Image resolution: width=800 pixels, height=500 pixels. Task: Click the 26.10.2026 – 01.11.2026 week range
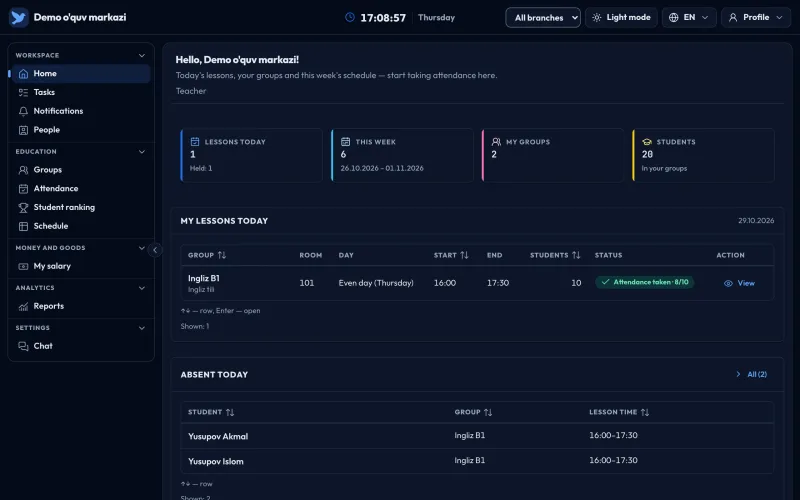point(382,168)
